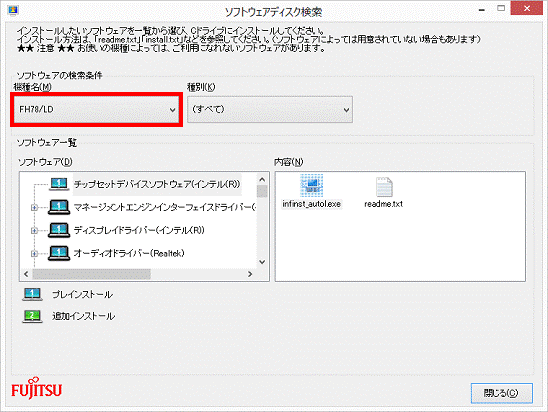Click the horizontal scroll right arrow
Viewport: 548px width, 412px height.
pos(250,274)
